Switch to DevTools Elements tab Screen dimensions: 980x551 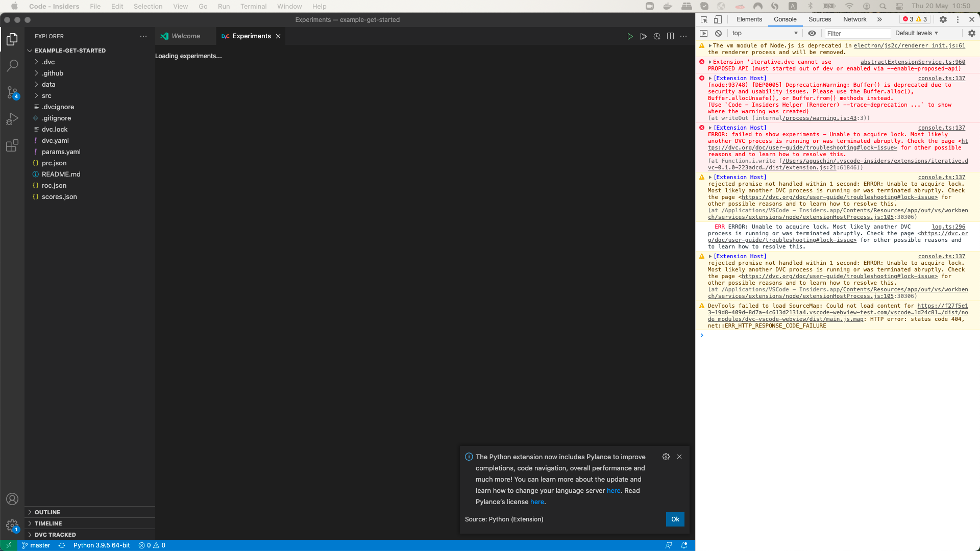click(x=749, y=19)
